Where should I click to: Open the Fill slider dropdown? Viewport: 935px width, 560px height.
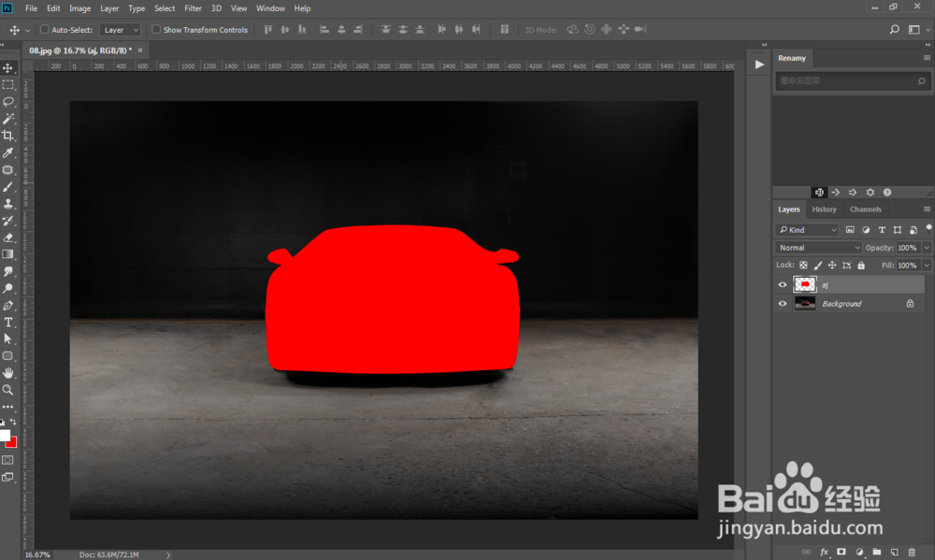(x=927, y=266)
